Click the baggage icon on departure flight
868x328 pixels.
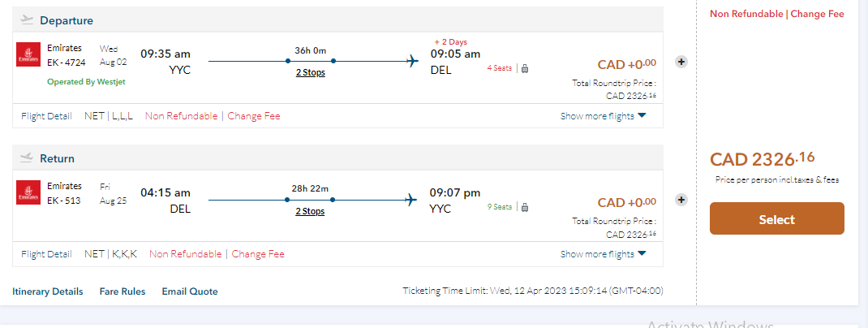[x=525, y=69]
